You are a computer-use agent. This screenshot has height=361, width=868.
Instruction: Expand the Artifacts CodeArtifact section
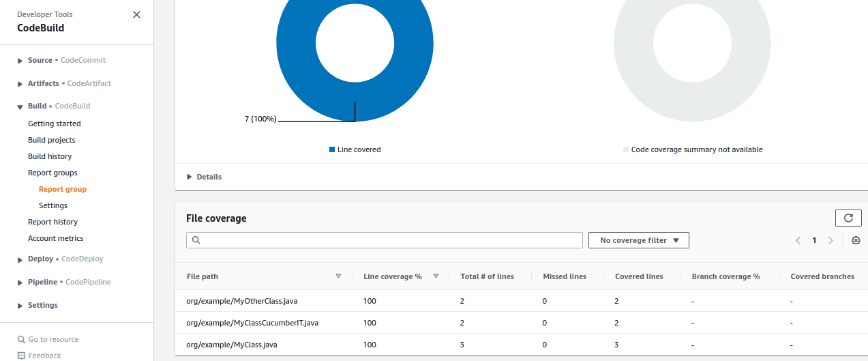20,84
